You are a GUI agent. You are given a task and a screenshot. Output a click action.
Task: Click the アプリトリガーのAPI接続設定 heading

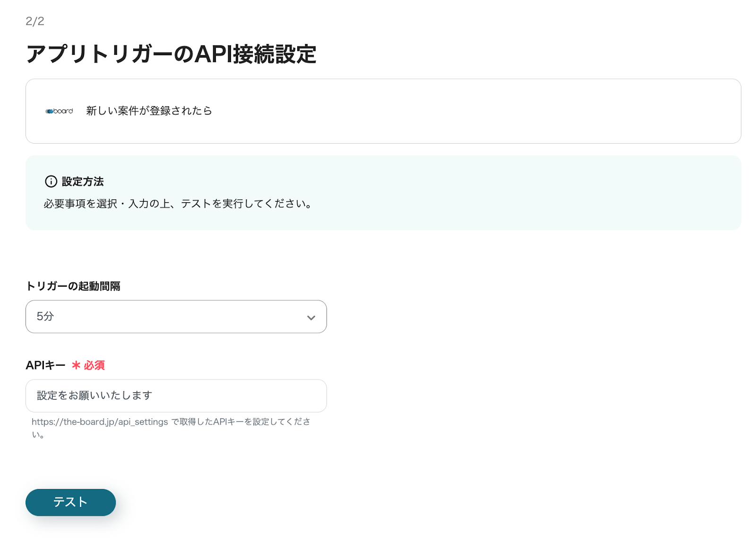pos(171,54)
